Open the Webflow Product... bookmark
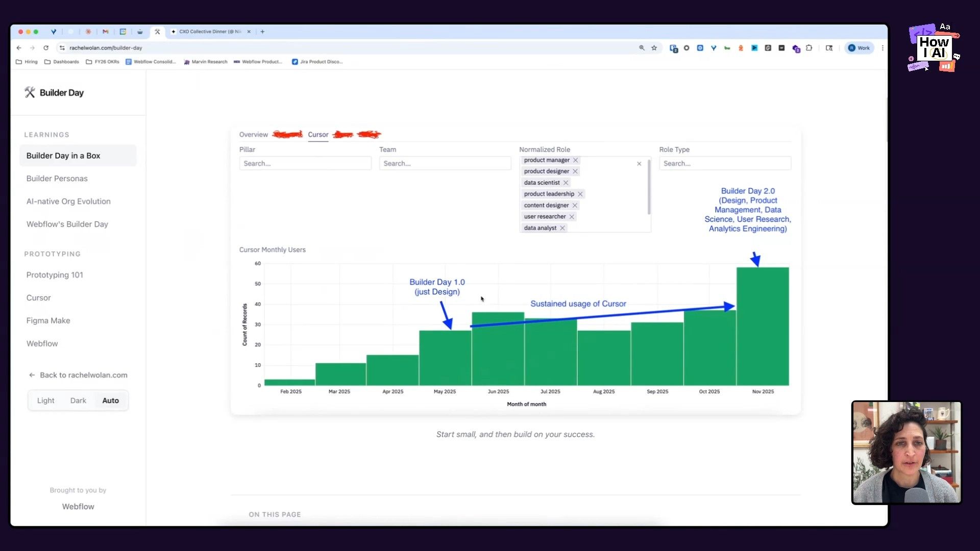Image resolution: width=980 pixels, height=551 pixels. (258, 62)
